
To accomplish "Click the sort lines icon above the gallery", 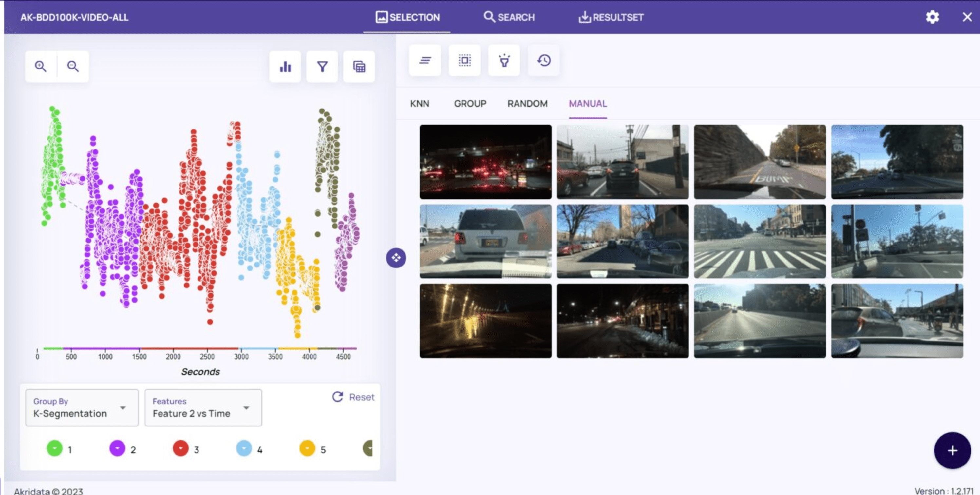I will (x=425, y=60).
